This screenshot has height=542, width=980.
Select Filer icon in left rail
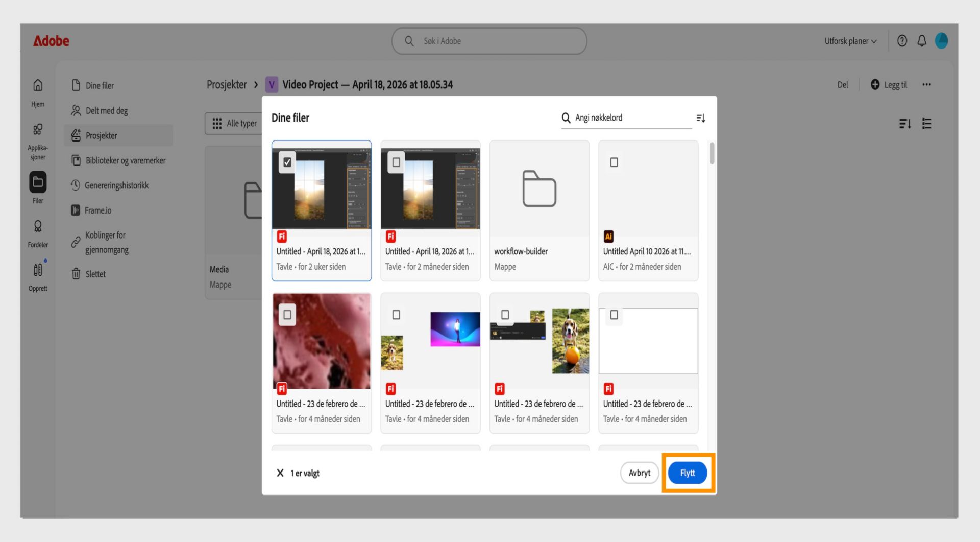tap(38, 182)
